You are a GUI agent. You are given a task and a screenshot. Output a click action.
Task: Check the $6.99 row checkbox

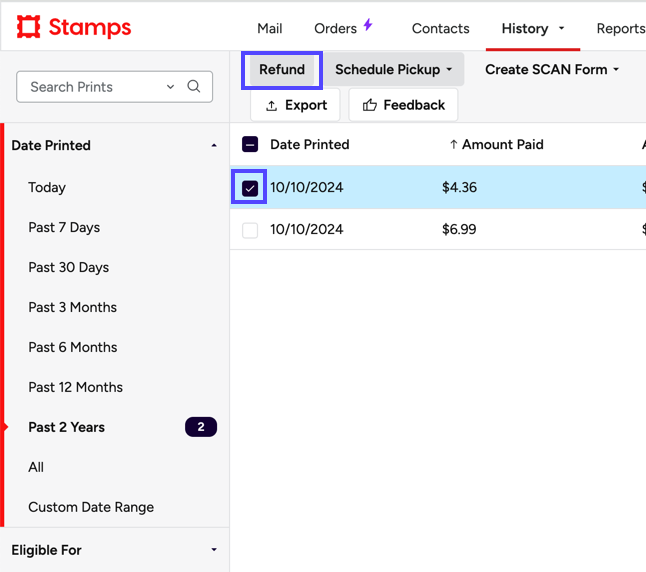coord(250,230)
